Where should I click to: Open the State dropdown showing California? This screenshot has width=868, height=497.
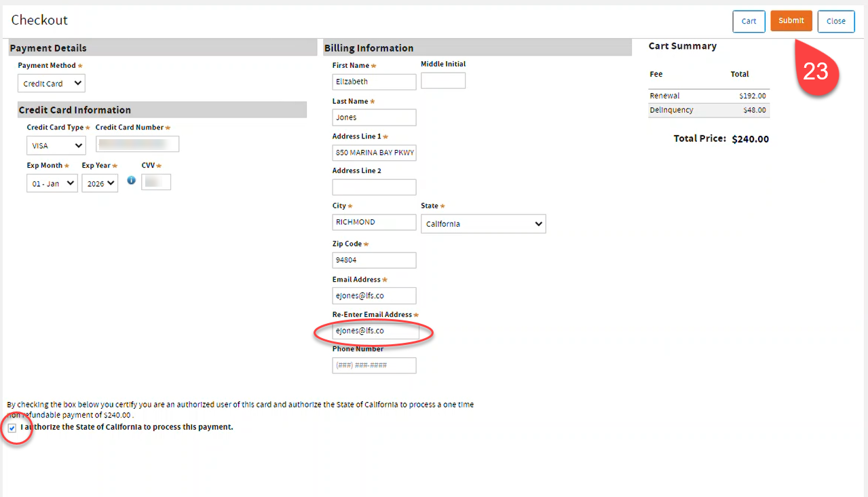(x=483, y=223)
